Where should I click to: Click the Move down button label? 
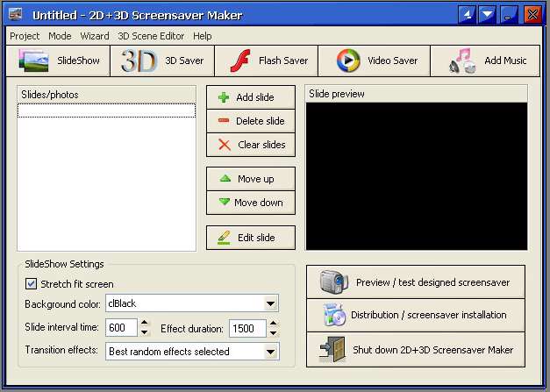click(x=259, y=203)
